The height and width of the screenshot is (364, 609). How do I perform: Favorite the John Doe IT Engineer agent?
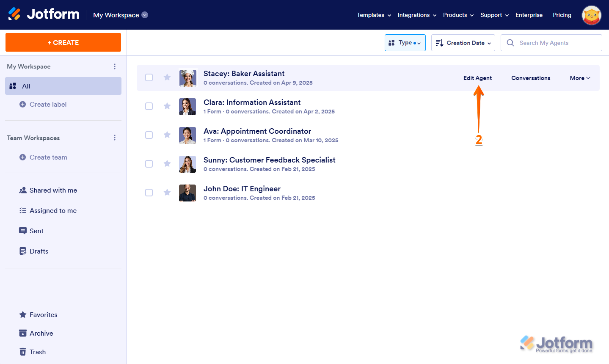click(167, 193)
